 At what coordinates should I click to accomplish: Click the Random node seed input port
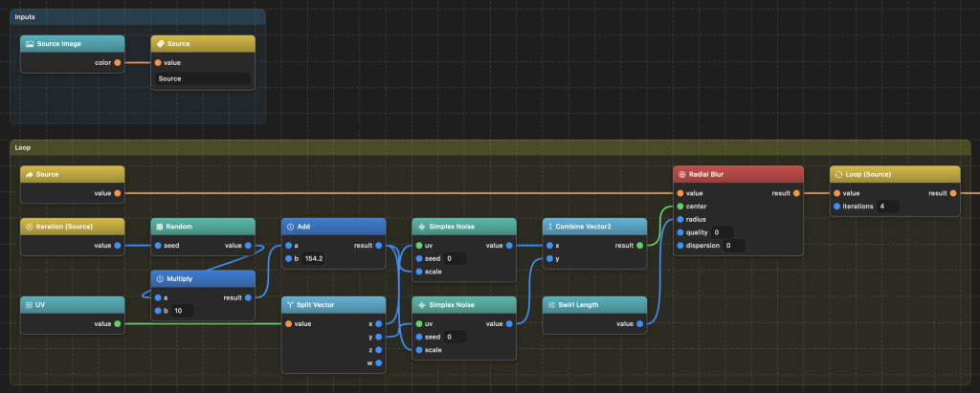(158, 246)
